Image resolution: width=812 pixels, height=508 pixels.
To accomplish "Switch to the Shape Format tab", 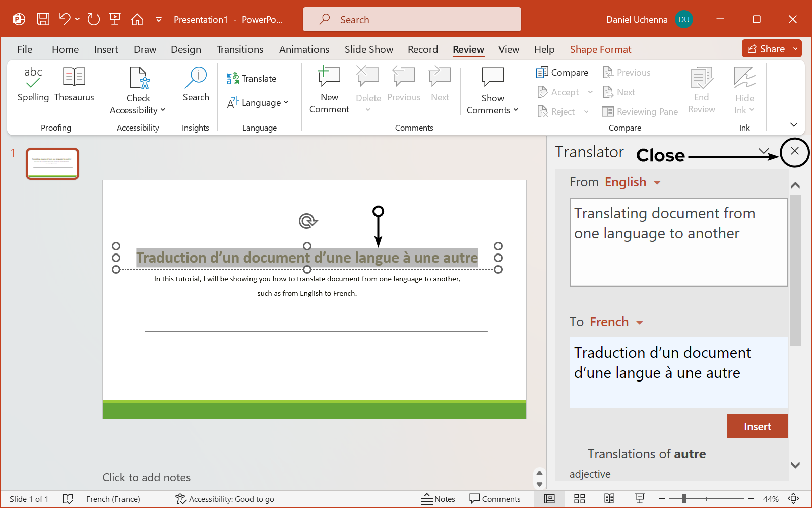I will tap(600, 49).
